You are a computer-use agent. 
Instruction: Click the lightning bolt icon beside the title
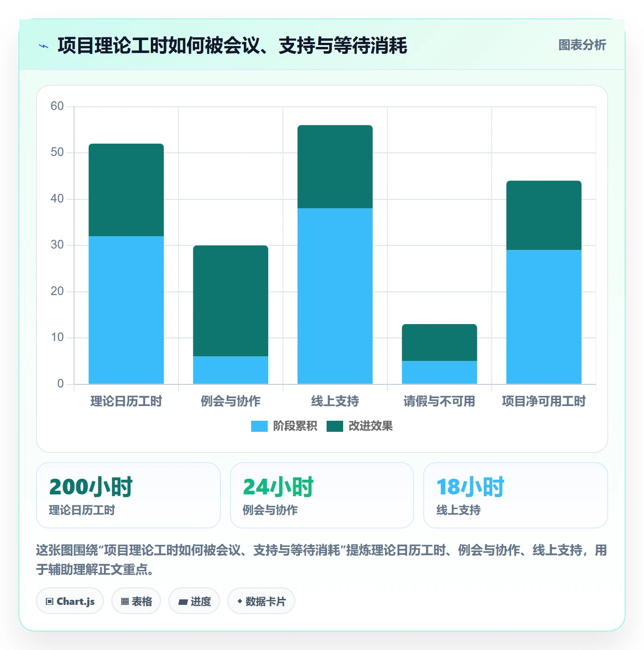[44, 46]
